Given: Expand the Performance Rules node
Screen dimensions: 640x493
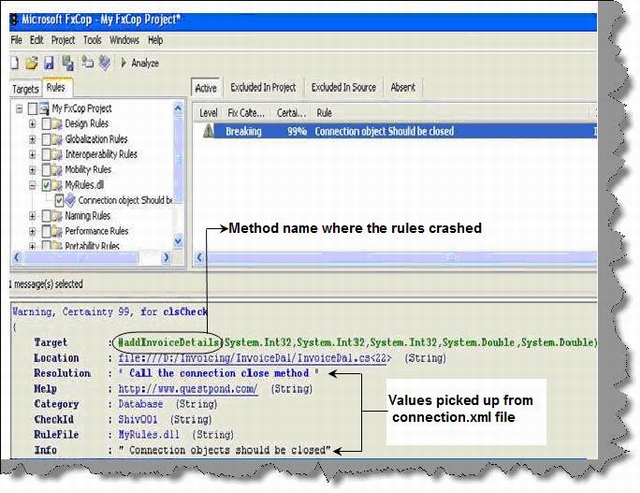Looking at the screenshot, I should (x=32, y=231).
